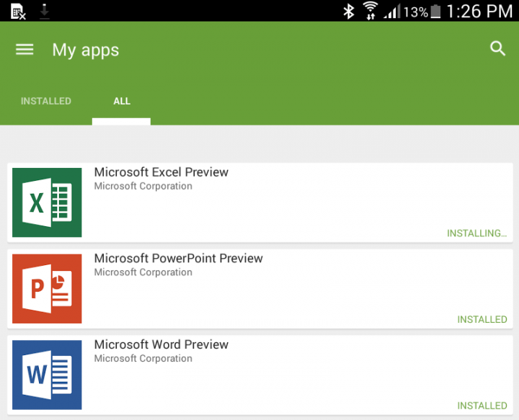Screen dimensions: 519x420
Task: Click Microsoft Corporation under Excel Preview
Action: tap(143, 186)
